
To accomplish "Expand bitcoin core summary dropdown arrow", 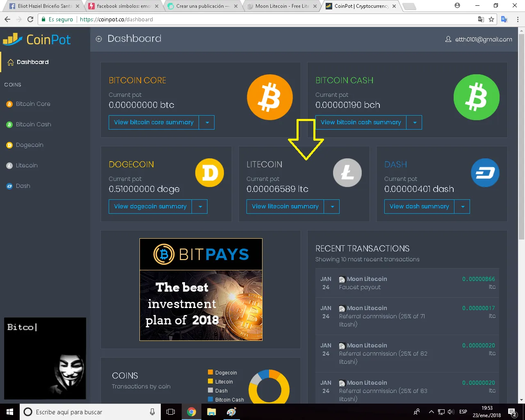I will [207, 122].
